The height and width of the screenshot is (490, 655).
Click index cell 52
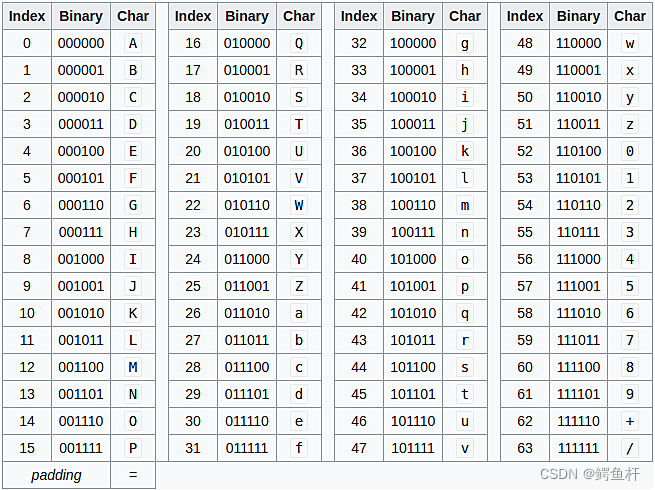tap(525, 151)
